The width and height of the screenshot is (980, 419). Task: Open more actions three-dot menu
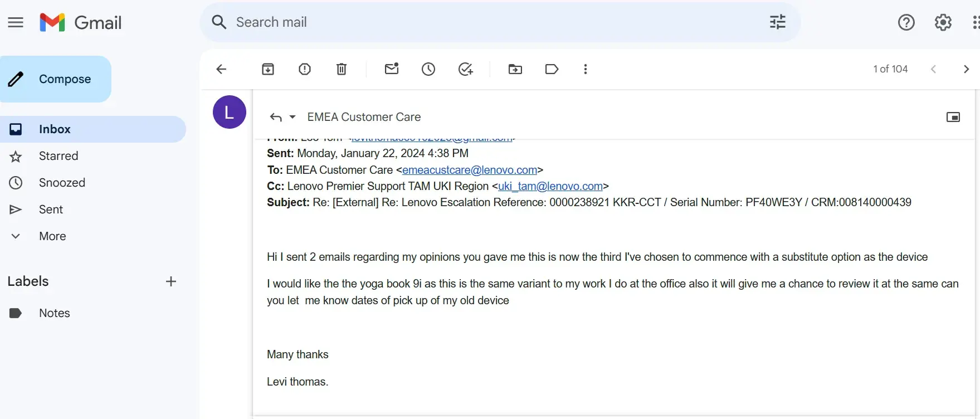click(x=585, y=69)
